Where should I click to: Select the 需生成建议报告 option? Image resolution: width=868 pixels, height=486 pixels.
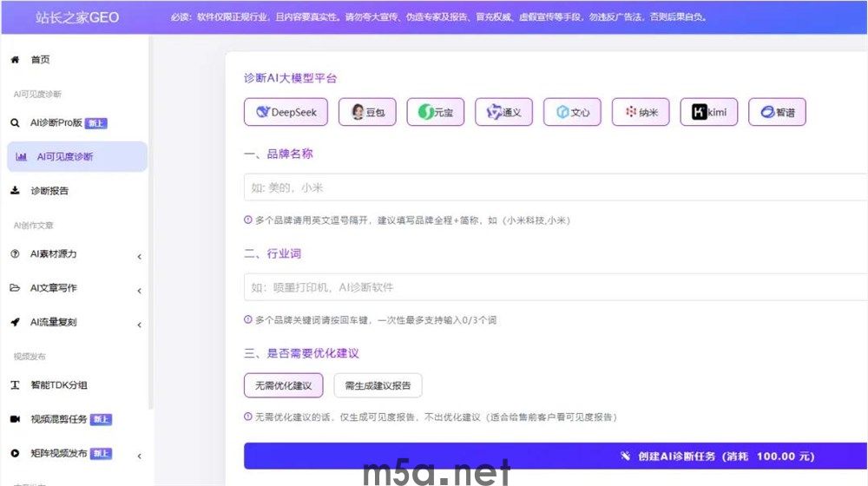point(378,385)
